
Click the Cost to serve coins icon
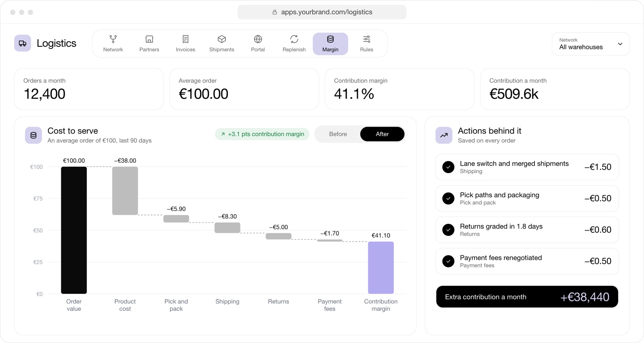tap(33, 135)
